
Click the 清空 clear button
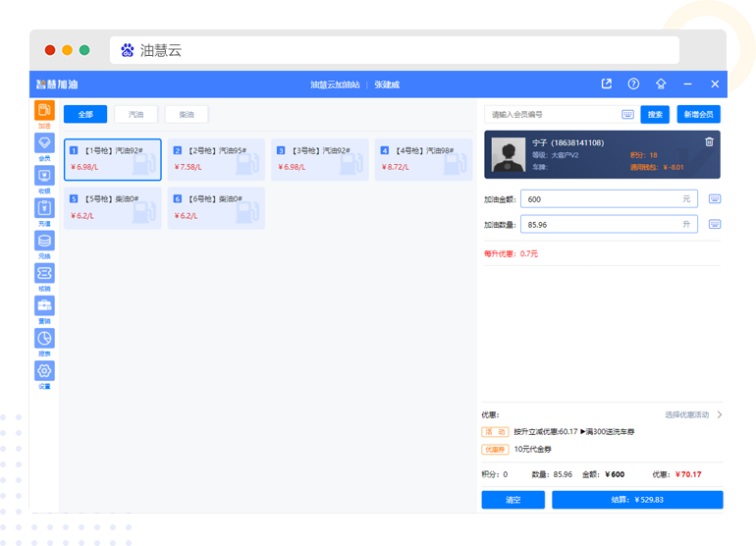pos(513,500)
